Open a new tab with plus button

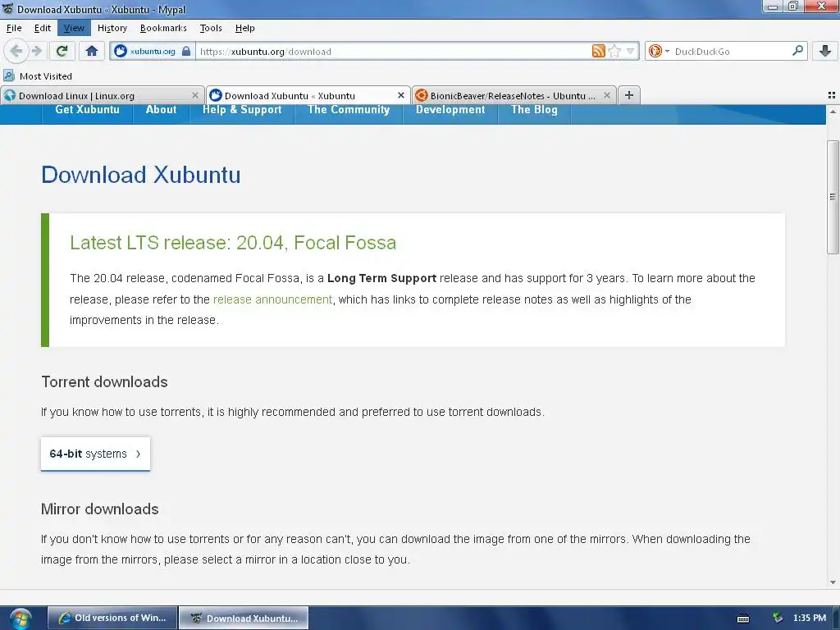629,95
